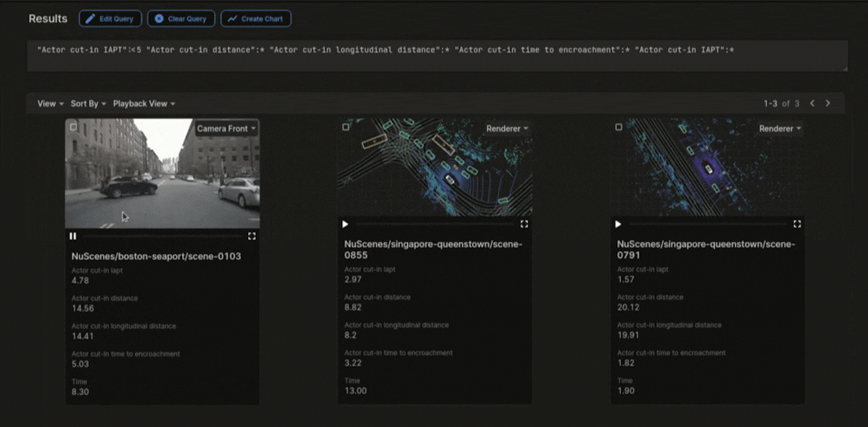Screen dimensions: 868x427
Task: Click the circular icon on Clear Query
Action: tap(159, 18)
